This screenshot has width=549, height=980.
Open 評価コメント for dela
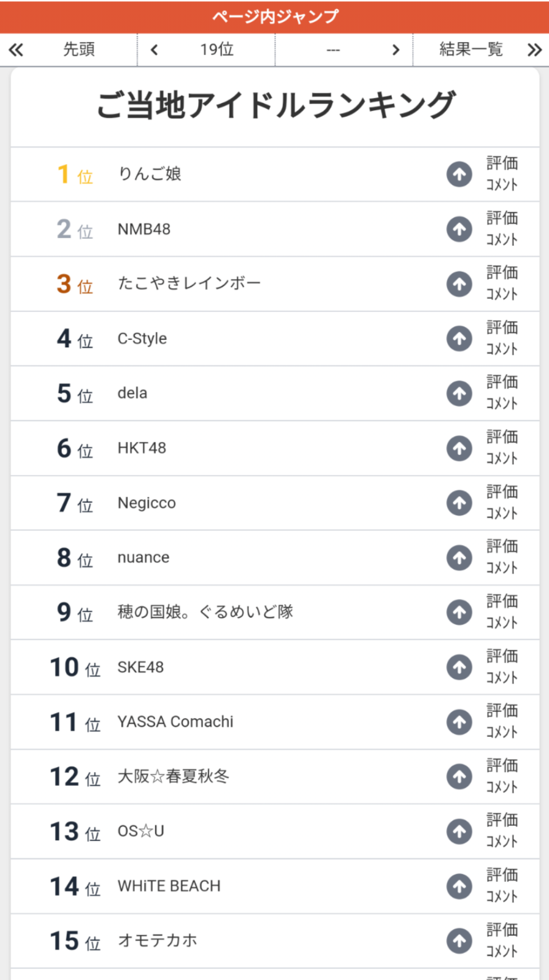click(x=502, y=393)
